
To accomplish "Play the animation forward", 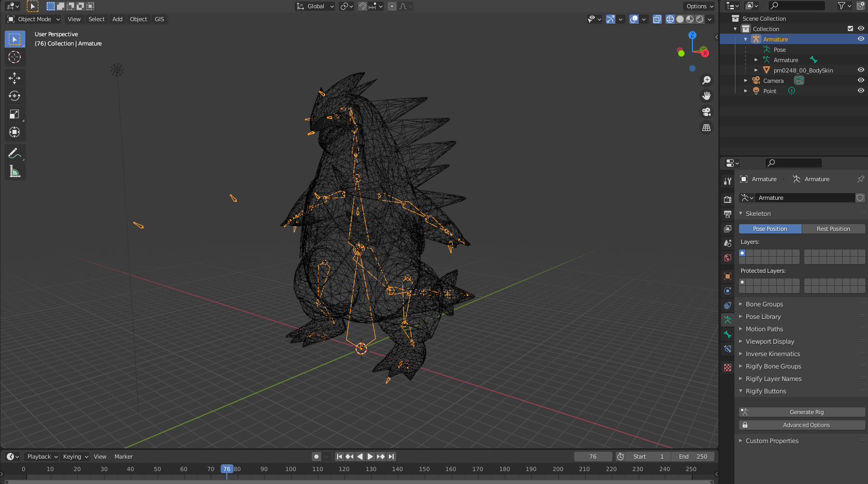I will tap(370, 457).
